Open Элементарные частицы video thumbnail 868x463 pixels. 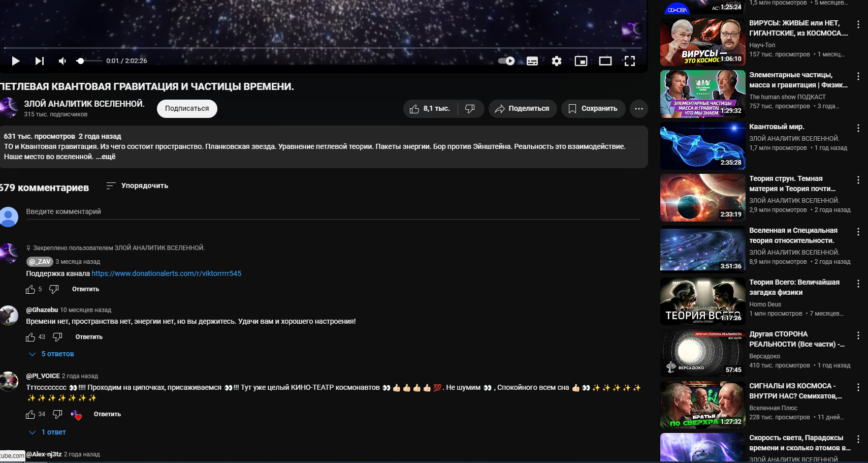[x=702, y=94]
